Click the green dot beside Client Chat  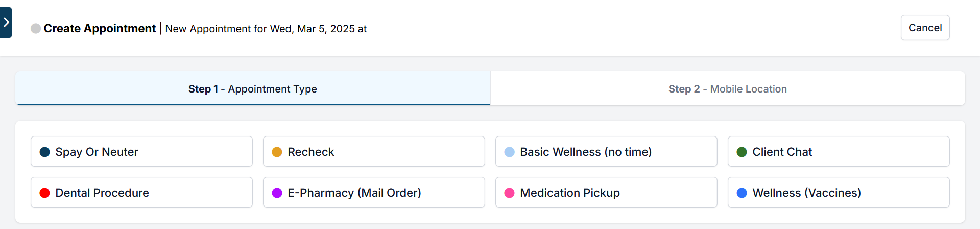(x=742, y=152)
